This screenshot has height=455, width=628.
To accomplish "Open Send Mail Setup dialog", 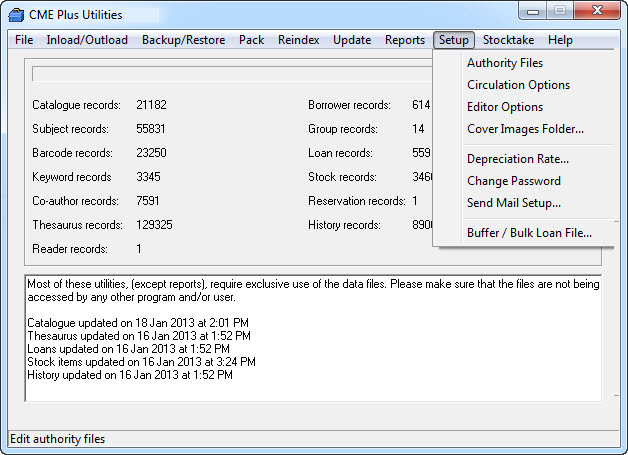I will tap(513, 203).
